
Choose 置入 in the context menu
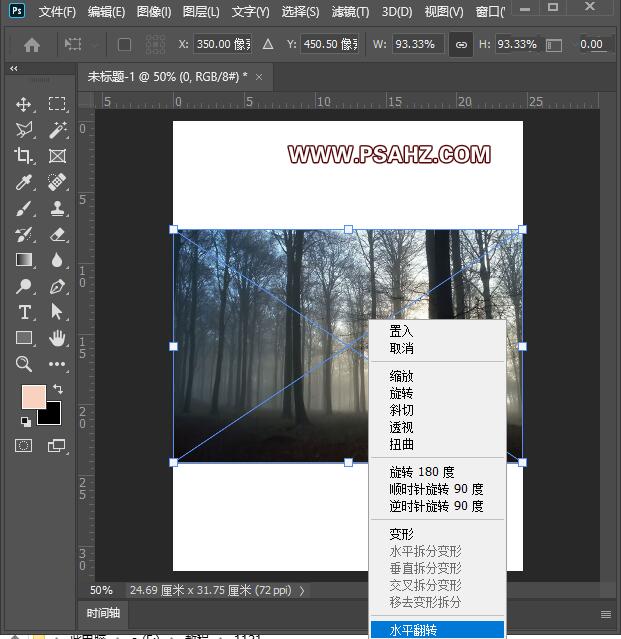coord(437,331)
